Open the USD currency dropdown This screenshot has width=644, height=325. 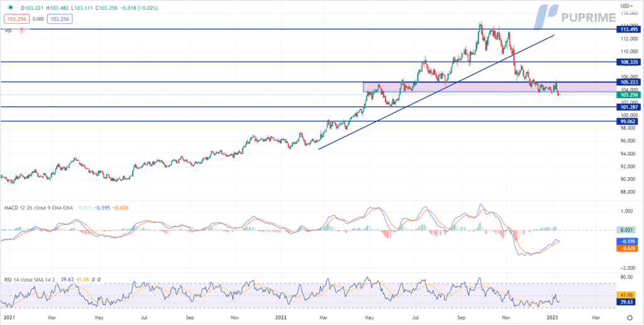pyautogui.click(x=626, y=6)
